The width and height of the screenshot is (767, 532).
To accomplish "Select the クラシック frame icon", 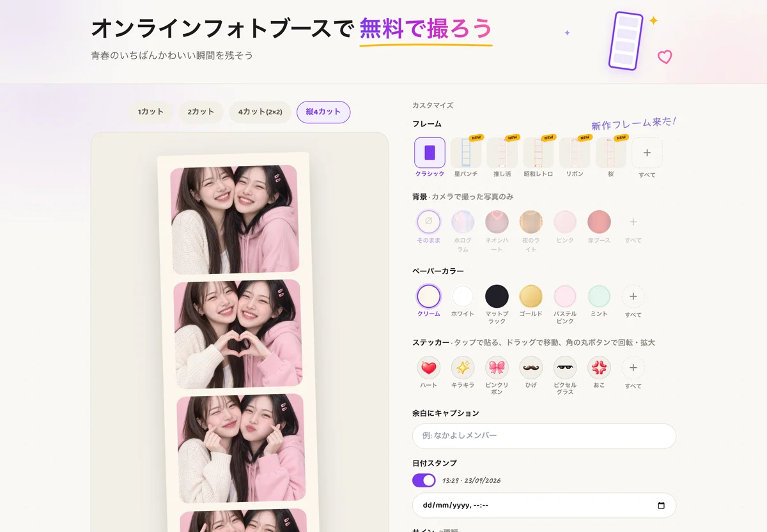I will click(430, 153).
